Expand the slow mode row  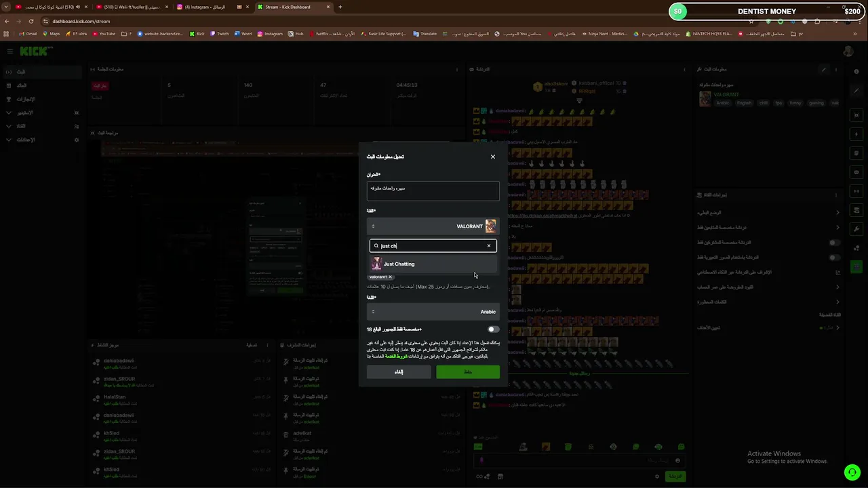click(768, 213)
